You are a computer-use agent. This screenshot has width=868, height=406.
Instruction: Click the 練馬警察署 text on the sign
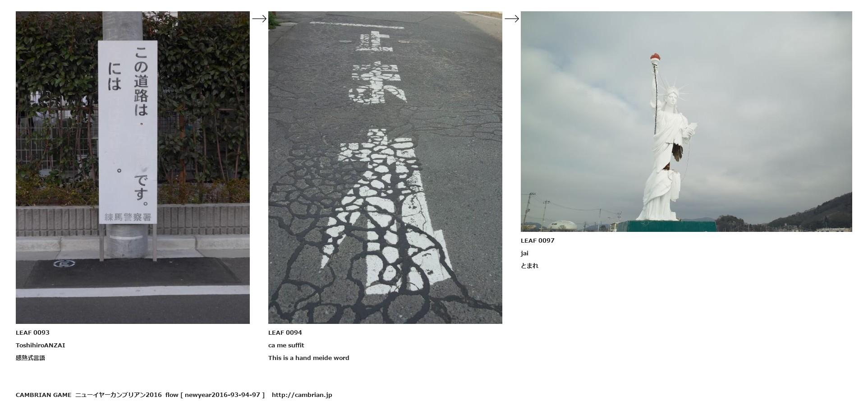point(128,217)
